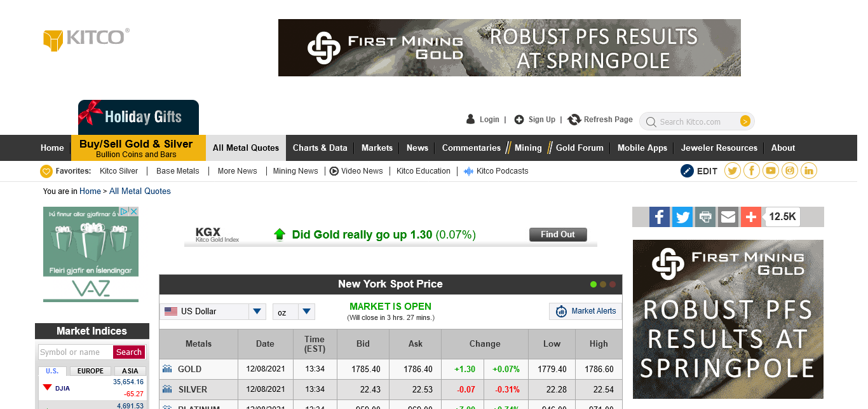
Task: Open the gold chart icon
Action: (x=167, y=369)
